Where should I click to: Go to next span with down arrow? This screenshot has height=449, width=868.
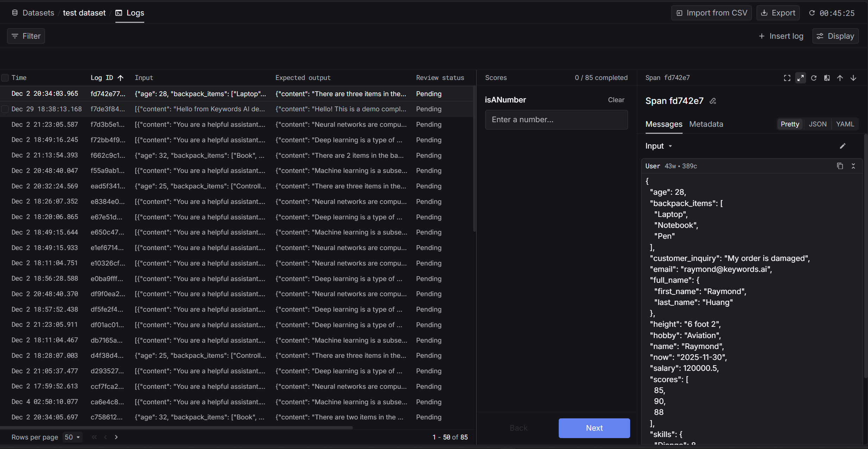(x=853, y=78)
